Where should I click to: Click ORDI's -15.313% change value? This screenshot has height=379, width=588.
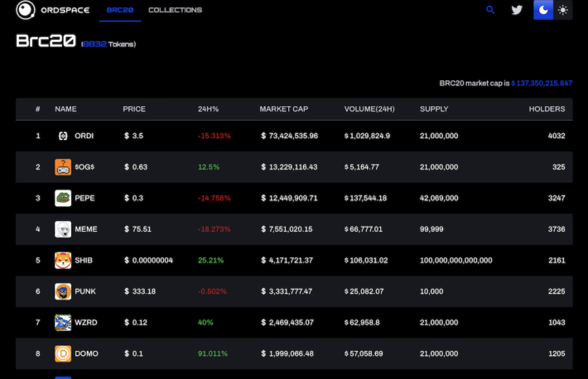214,136
